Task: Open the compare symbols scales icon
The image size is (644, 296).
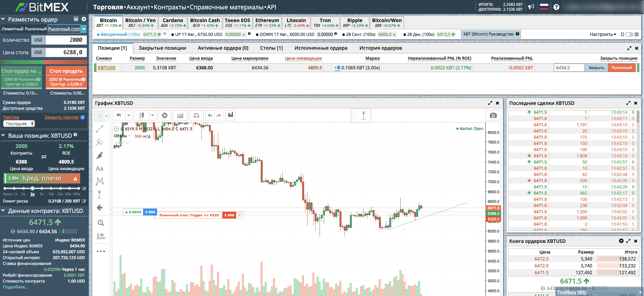Action: click(x=196, y=115)
